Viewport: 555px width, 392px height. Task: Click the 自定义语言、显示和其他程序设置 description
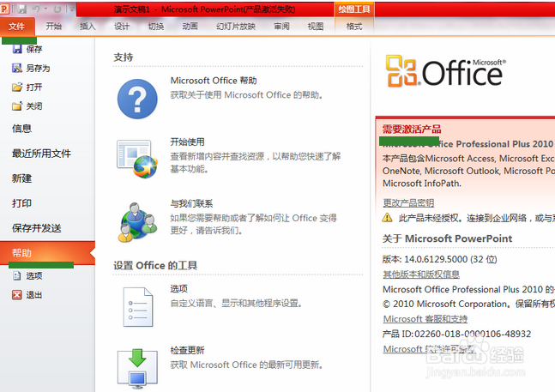(236, 303)
